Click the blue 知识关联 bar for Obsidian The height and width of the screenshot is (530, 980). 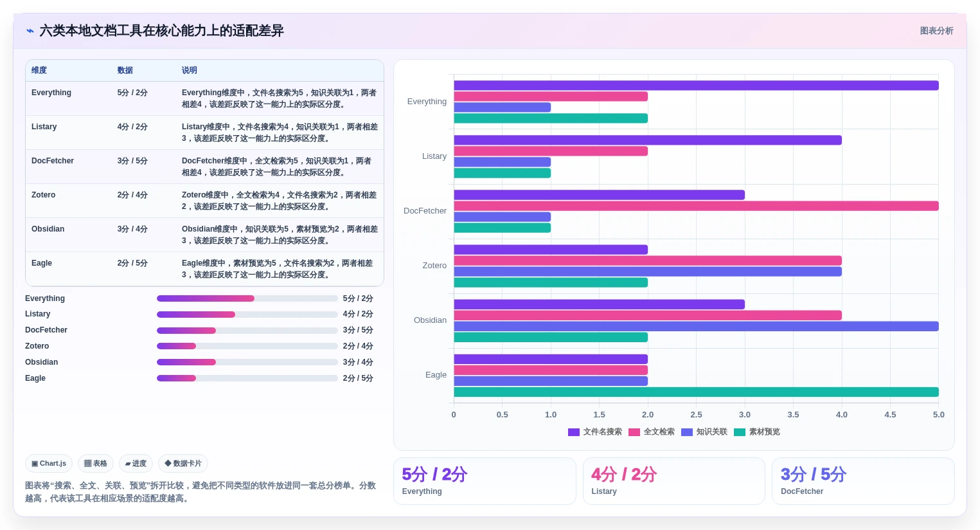pyautogui.click(x=696, y=326)
